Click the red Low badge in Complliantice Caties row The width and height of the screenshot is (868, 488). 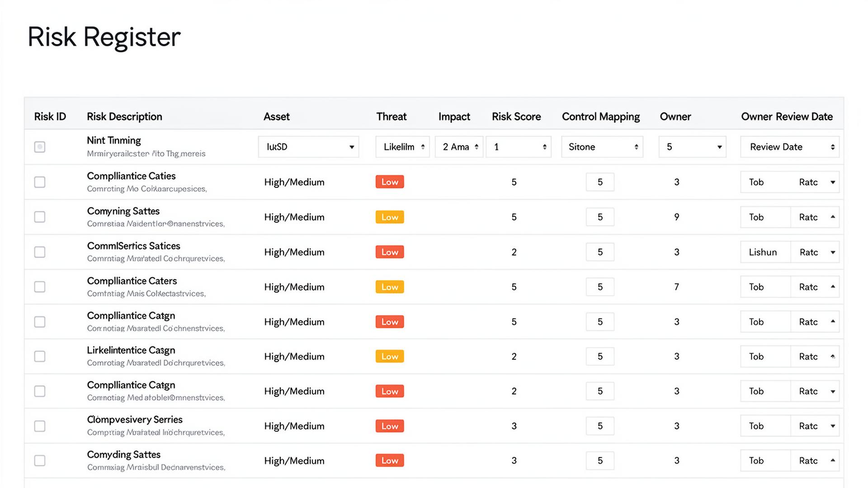(x=390, y=182)
